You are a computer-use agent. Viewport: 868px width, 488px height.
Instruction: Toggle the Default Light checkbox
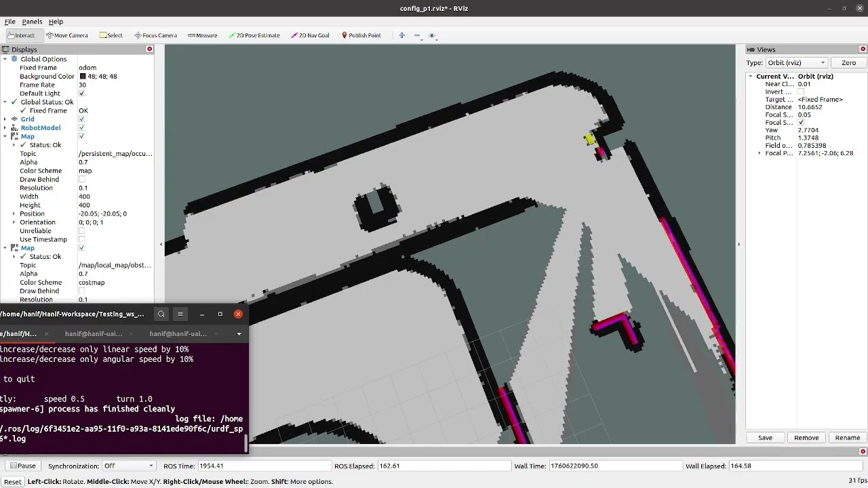(x=81, y=94)
